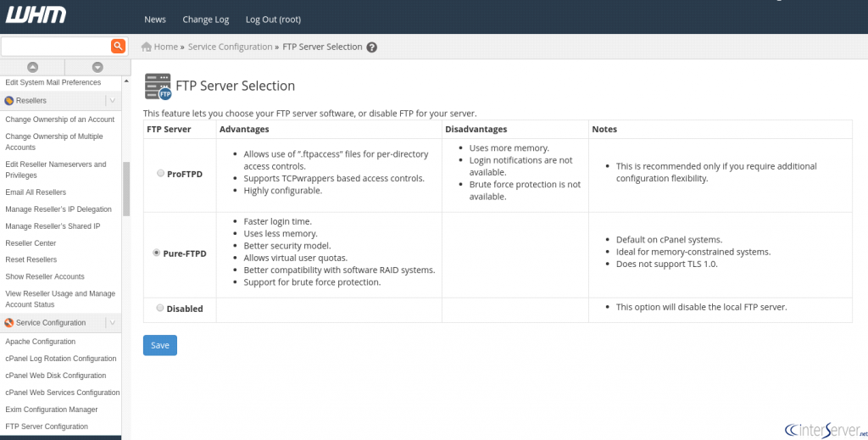Click the sidebar scroll-down arrow button
868x440 pixels.
click(x=97, y=67)
